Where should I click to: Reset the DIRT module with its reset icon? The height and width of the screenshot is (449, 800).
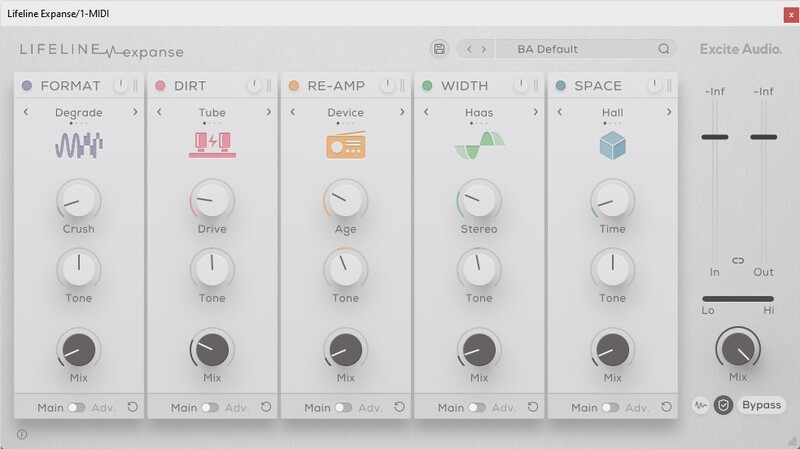click(266, 407)
